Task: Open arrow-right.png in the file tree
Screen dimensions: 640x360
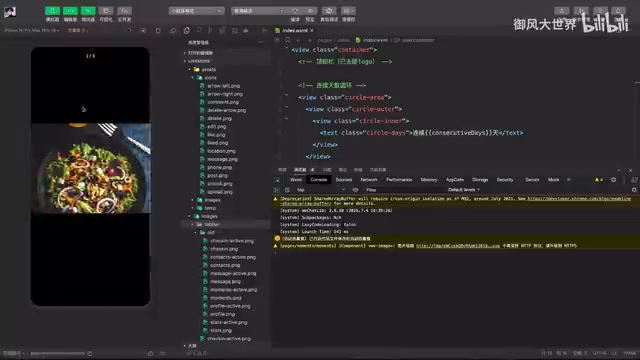Action: [225, 94]
